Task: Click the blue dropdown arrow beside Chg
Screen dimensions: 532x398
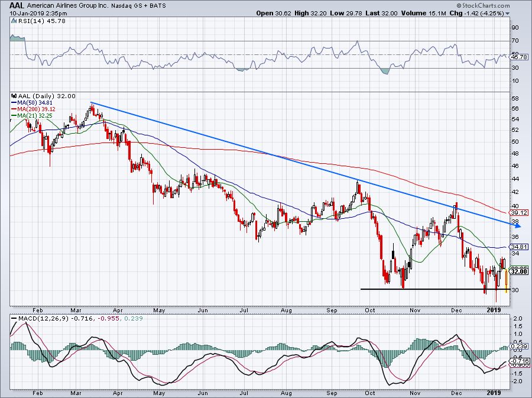Action: (x=507, y=14)
